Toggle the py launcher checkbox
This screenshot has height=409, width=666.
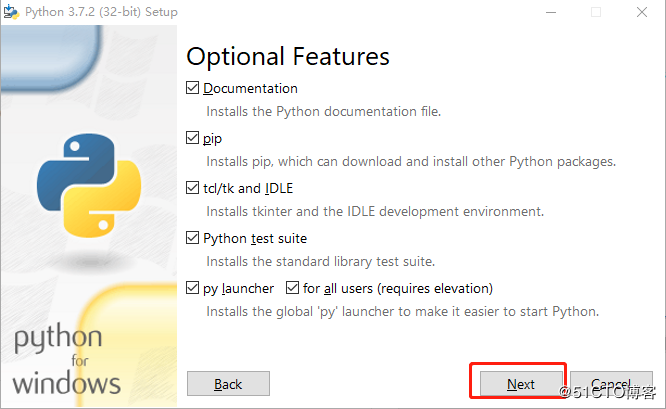tap(192, 288)
